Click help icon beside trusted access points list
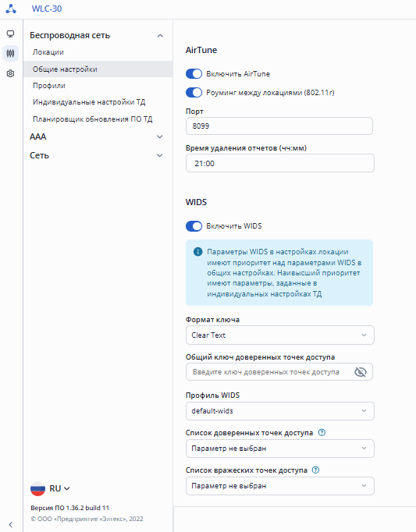Image resolution: width=416 pixels, height=532 pixels. 322,433
